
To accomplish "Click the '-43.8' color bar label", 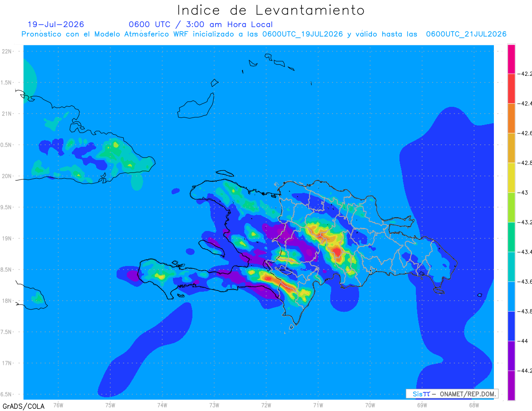I will point(525,311).
